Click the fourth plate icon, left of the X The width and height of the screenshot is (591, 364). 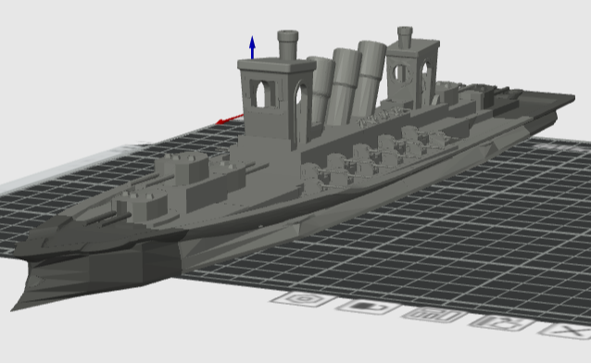pyautogui.click(x=502, y=322)
